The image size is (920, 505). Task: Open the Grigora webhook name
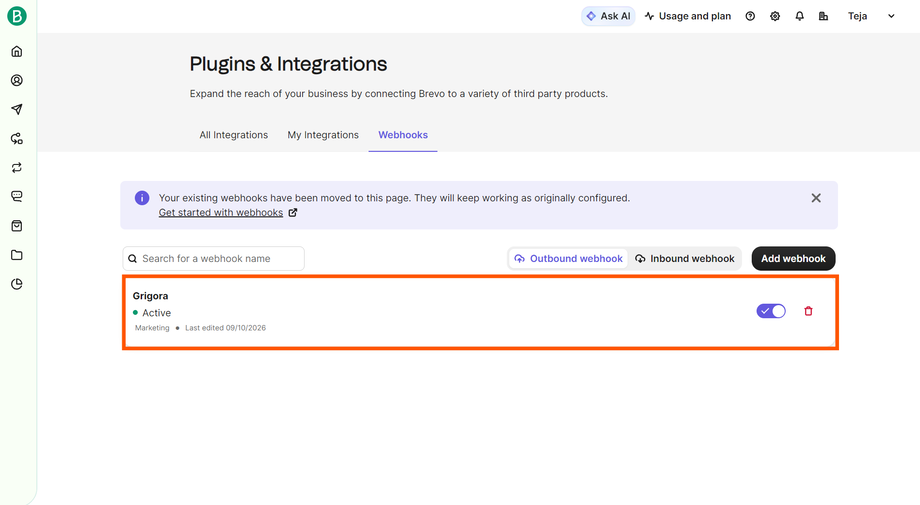150,296
